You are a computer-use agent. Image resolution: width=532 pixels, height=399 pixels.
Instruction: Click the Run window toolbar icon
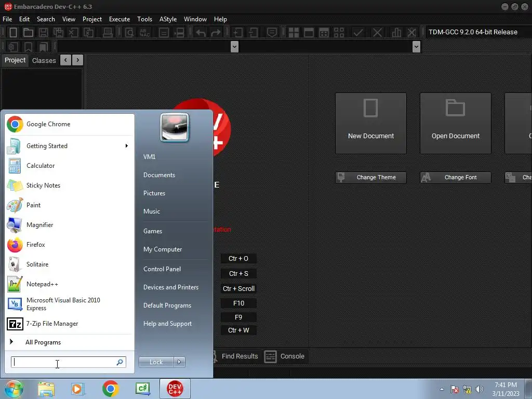click(309, 32)
